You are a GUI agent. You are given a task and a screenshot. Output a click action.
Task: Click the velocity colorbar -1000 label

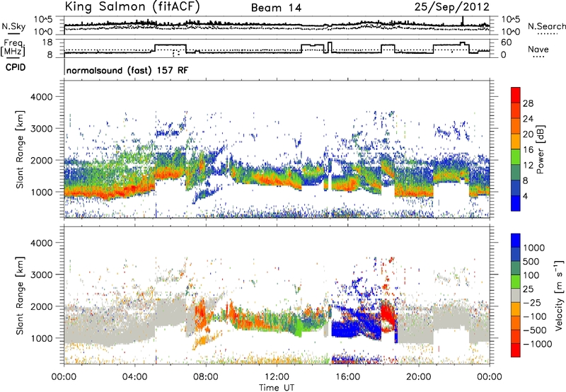537,344
